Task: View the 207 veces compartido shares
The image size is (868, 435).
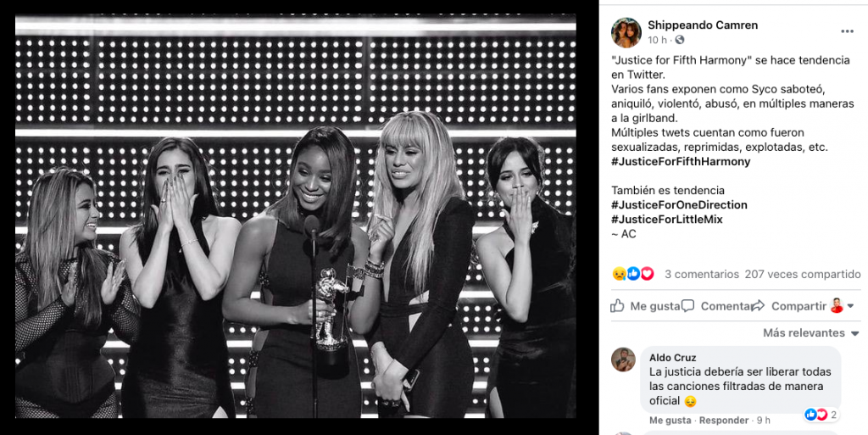Action: click(803, 274)
